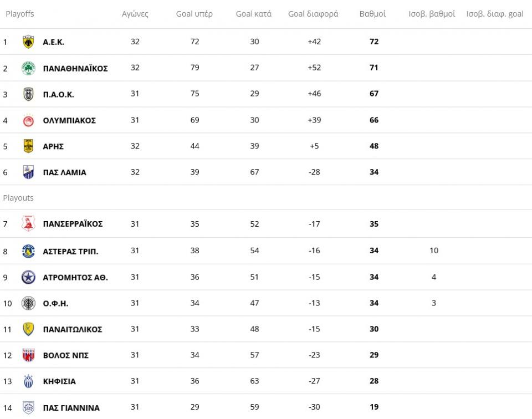The height and width of the screenshot is (419, 532).
Task: Click the Ολυμπιακός red club logo
Action: pyautogui.click(x=28, y=120)
